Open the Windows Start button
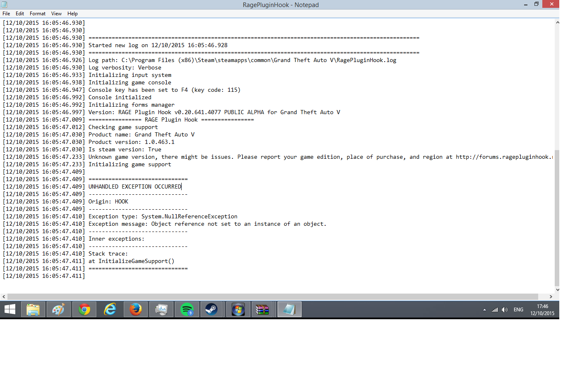 point(10,309)
